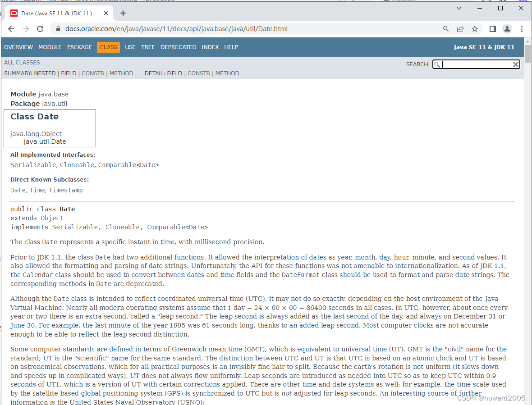Open the OVERVIEW navigation item
This screenshot has height=405, width=532.
click(18, 47)
